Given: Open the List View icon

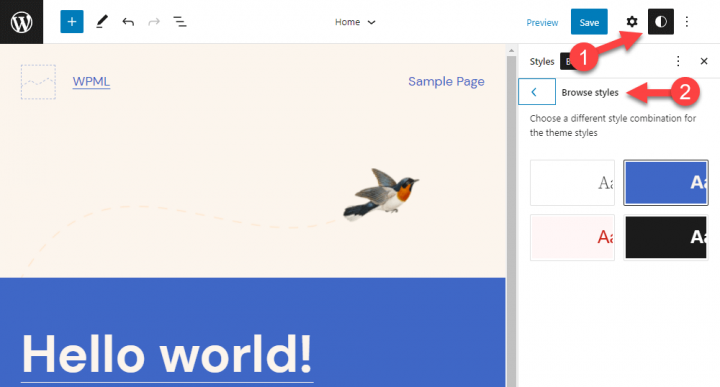Looking at the screenshot, I should click(180, 22).
